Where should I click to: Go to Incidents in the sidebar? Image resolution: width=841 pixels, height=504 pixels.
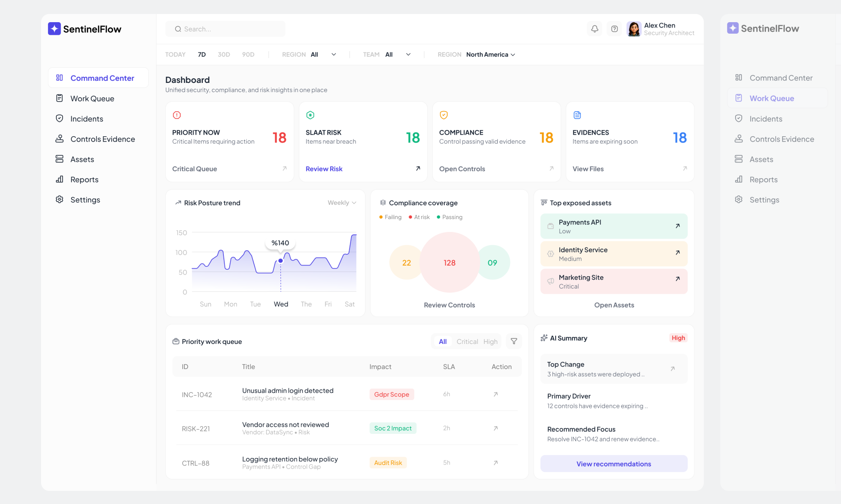pyautogui.click(x=87, y=119)
